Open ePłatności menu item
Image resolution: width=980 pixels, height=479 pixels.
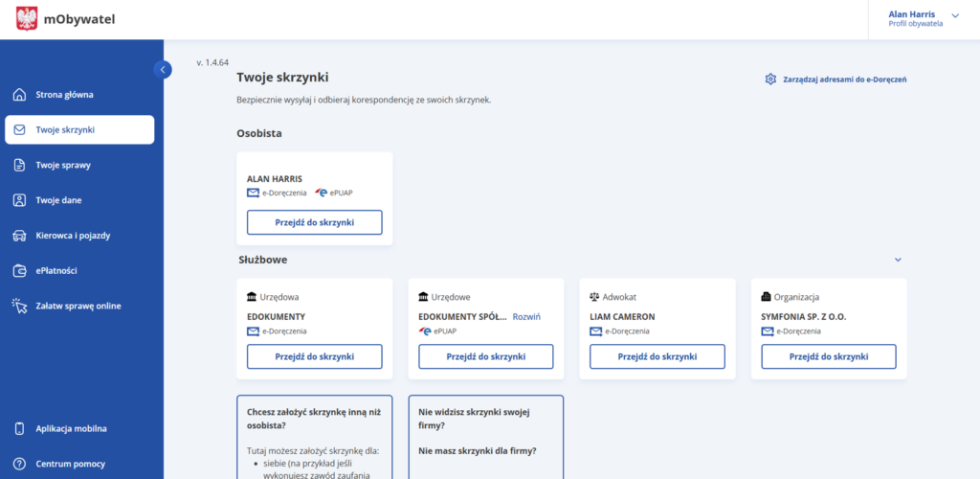point(79,271)
